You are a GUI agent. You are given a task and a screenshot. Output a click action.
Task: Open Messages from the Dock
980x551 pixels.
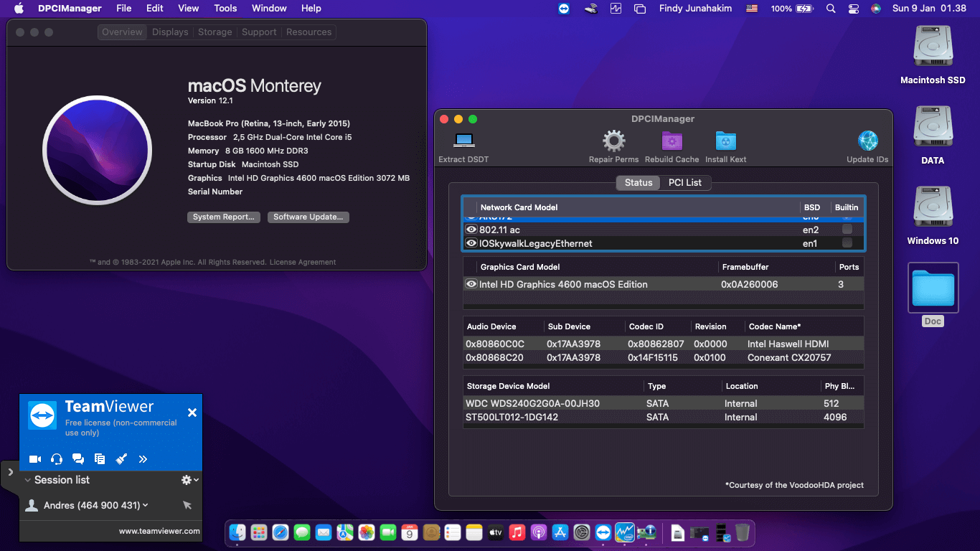302,532
